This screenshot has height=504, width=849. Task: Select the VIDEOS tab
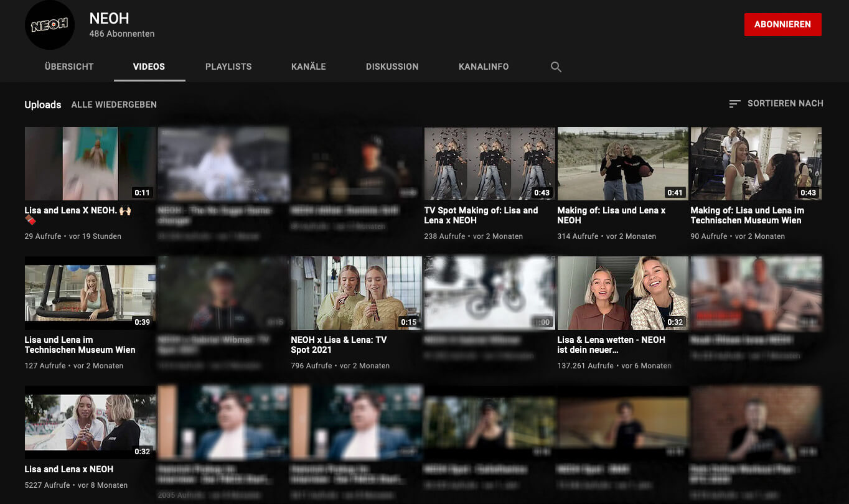coord(149,67)
